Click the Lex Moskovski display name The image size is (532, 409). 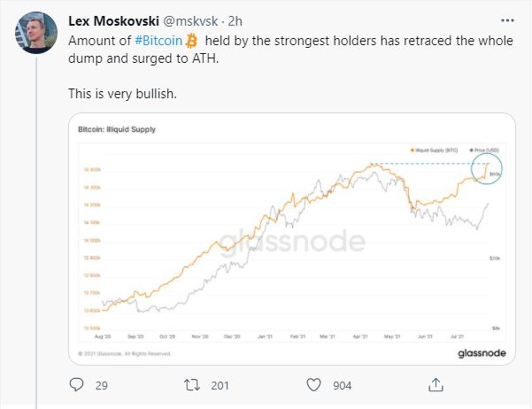(x=113, y=21)
